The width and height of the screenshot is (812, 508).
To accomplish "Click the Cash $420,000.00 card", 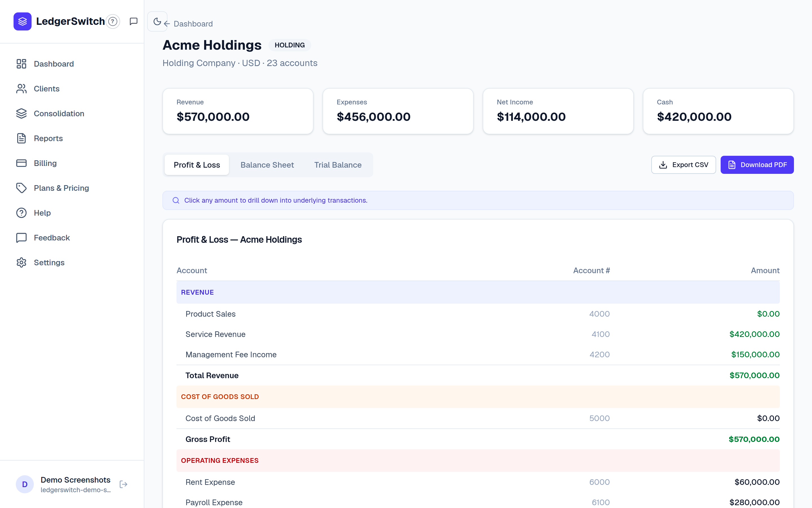I will (718, 111).
